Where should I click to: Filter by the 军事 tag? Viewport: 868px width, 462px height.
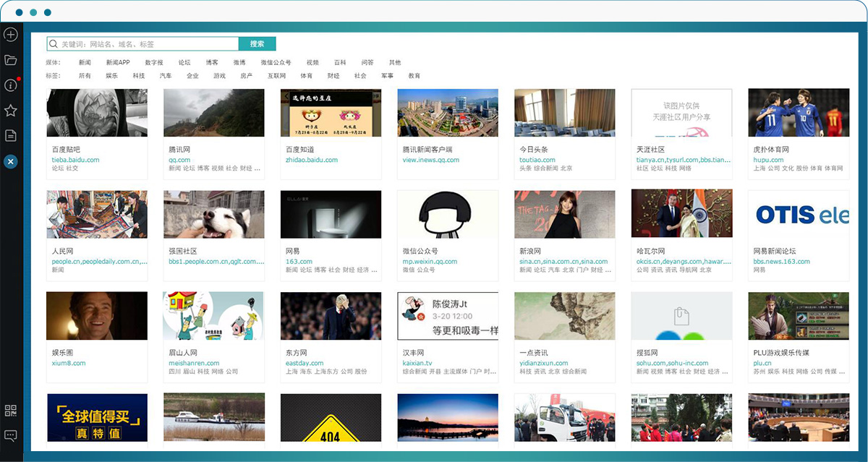coord(387,76)
